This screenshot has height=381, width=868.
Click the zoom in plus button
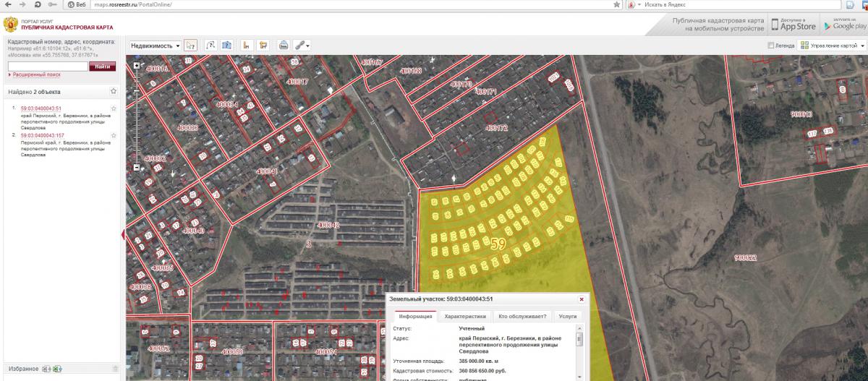point(137,66)
